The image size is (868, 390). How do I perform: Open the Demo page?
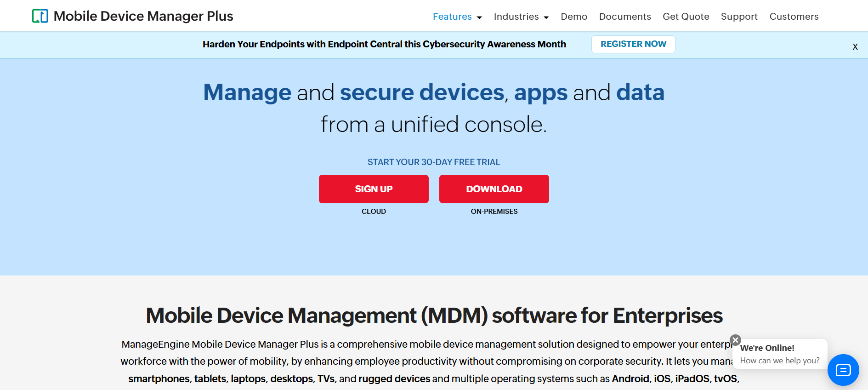(x=574, y=17)
